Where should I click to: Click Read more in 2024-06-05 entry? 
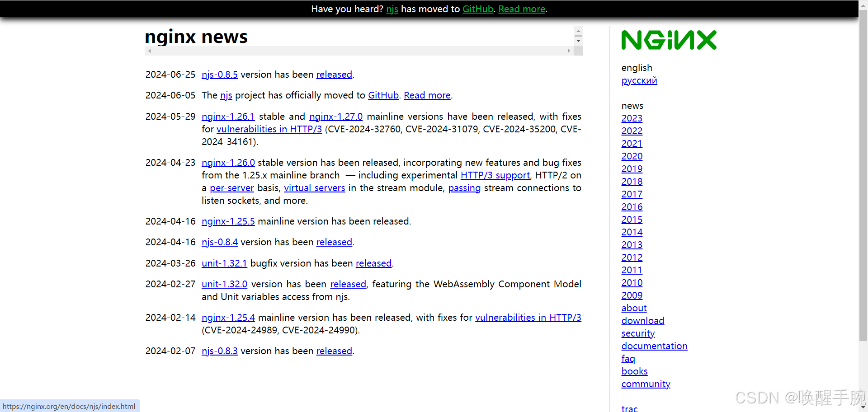(427, 95)
